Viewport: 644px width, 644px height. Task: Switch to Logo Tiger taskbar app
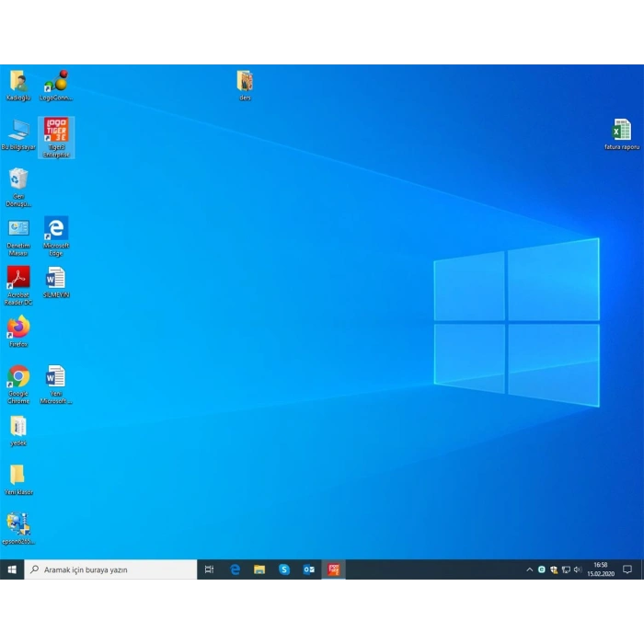pos(333,569)
